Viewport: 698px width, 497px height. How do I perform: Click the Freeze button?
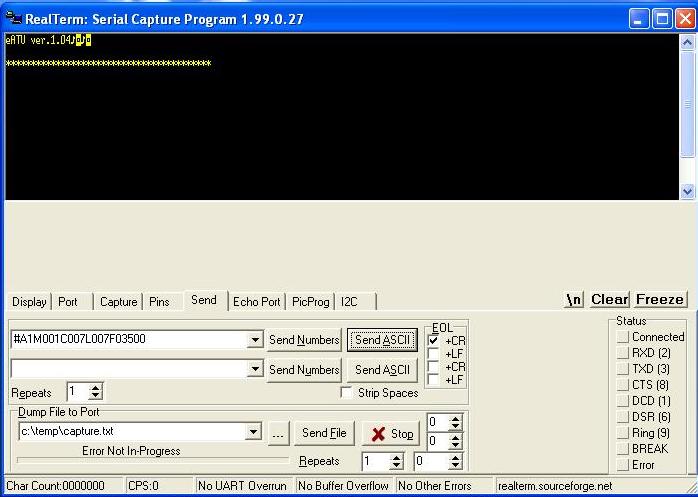[660, 299]
